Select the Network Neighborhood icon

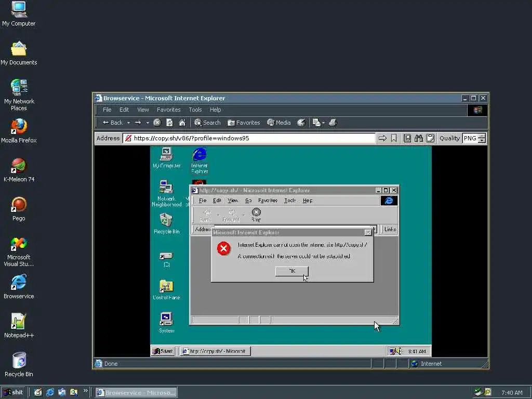pos(166,193)
